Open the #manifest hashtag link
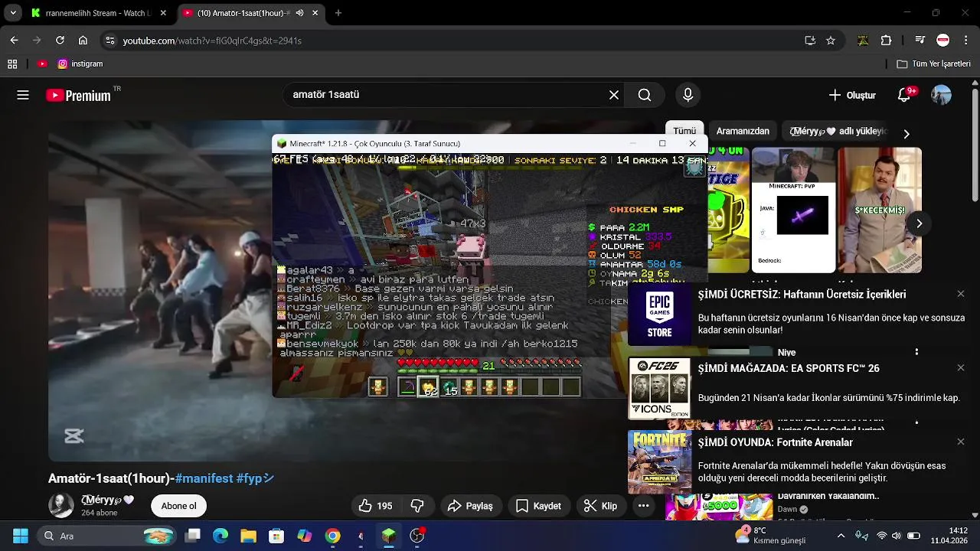 pyautogui.click(x=204, y=478)
